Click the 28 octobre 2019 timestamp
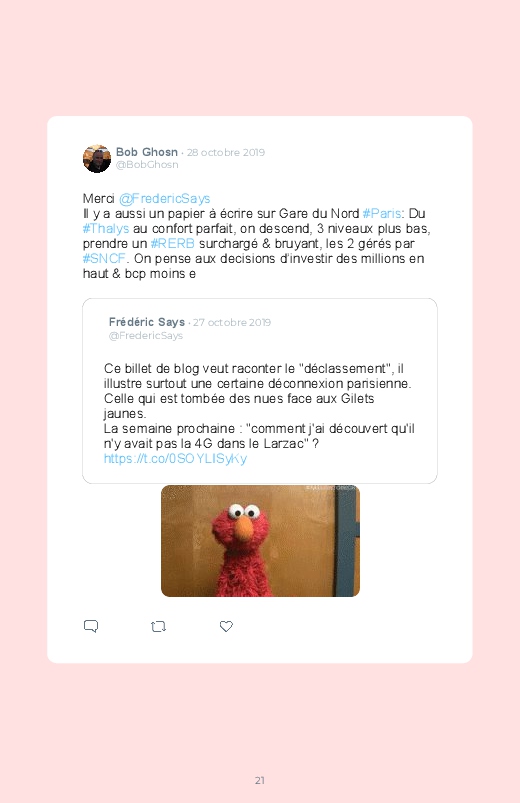This screenshot has height=803, width=520. click(226, 152)
